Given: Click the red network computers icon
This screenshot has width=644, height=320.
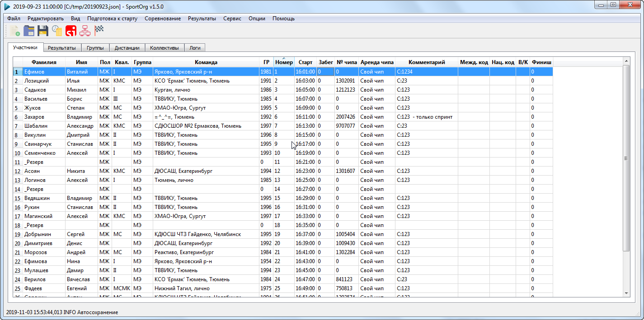Looking at the screenshot, I should (x=85, y=30).
